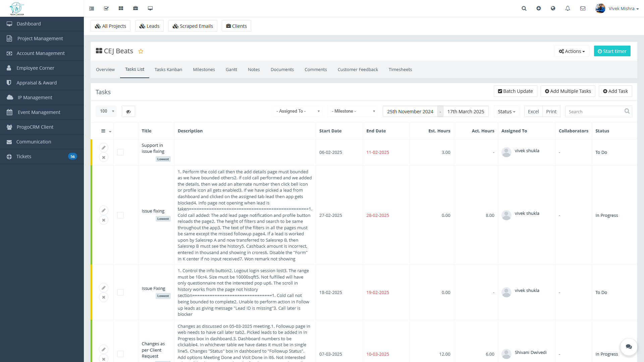
Task: Click the Start timer button
Action: (612, 51)
